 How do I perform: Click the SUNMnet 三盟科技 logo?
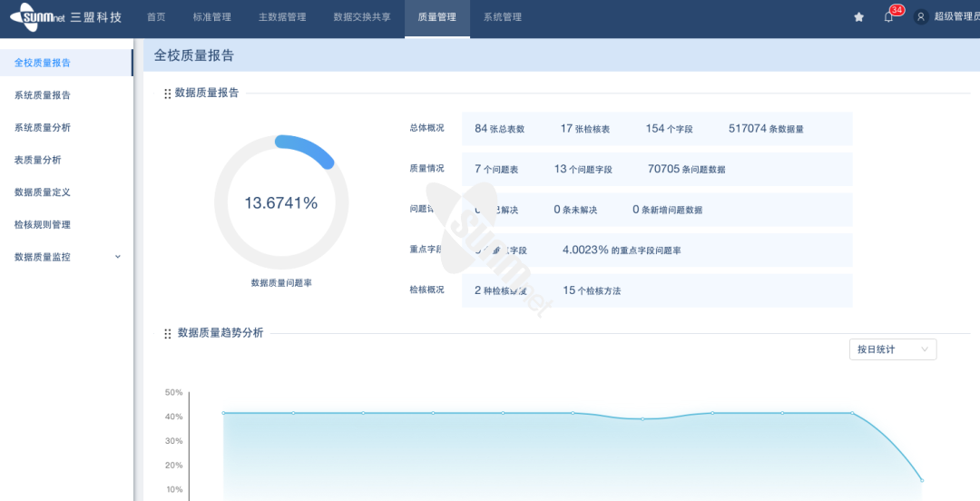click(65, 17)
